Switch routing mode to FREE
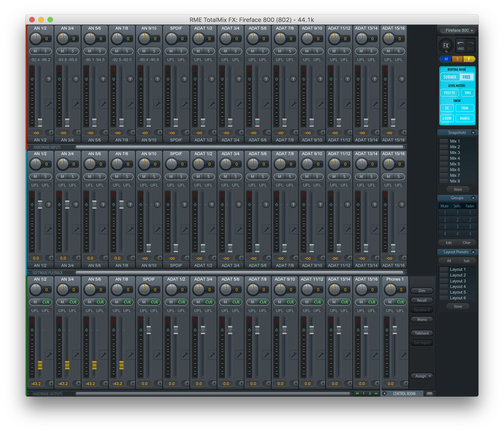This screenshot has height=433, width=504. pyautogui.click(x=466, y=77)
